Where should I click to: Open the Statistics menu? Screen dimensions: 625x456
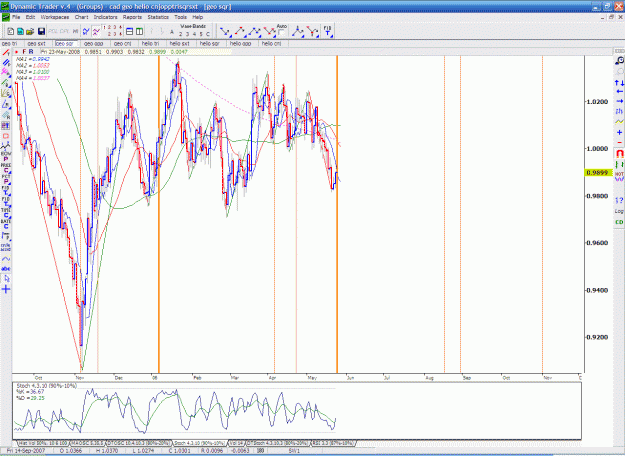pos(158,17)
